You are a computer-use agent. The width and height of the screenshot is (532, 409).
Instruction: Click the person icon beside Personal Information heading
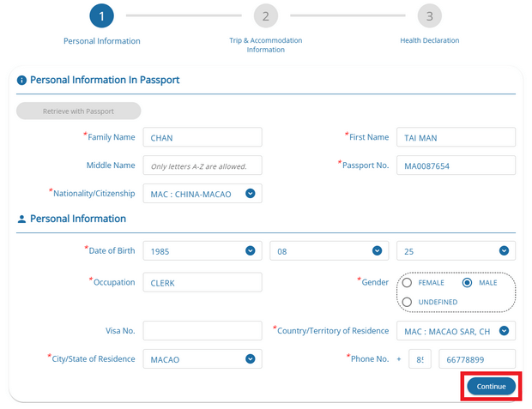[21, 219]
